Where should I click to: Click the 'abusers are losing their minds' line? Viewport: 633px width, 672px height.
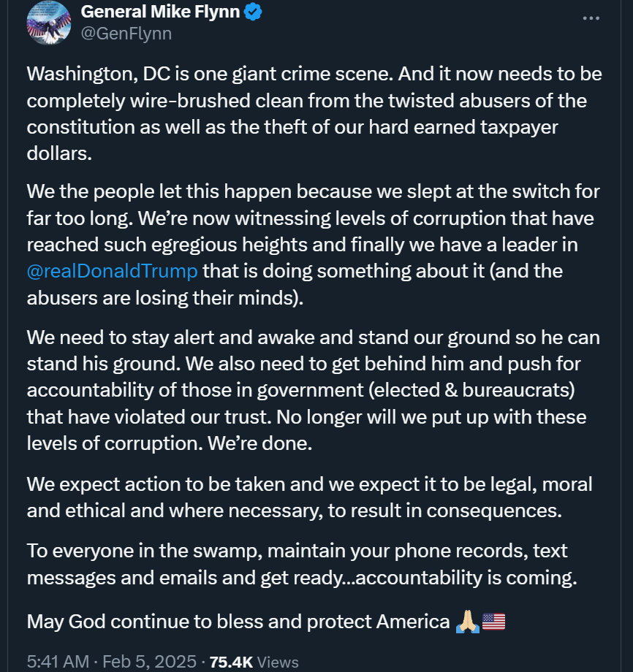(165, 297)
